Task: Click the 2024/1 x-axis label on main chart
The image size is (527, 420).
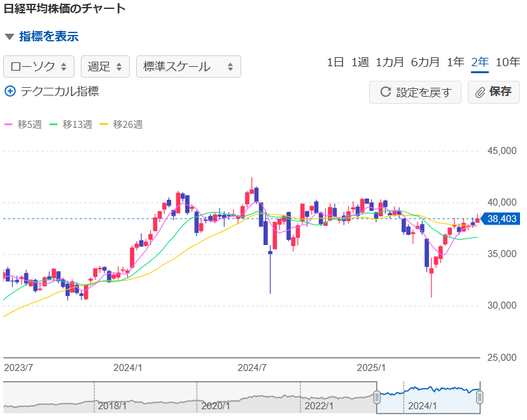Action: point(128,368)
